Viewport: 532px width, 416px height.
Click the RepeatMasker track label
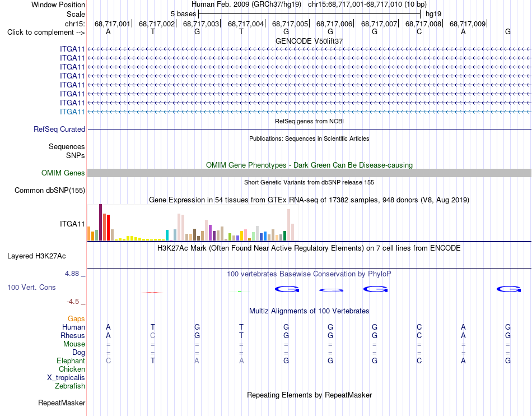62,403
